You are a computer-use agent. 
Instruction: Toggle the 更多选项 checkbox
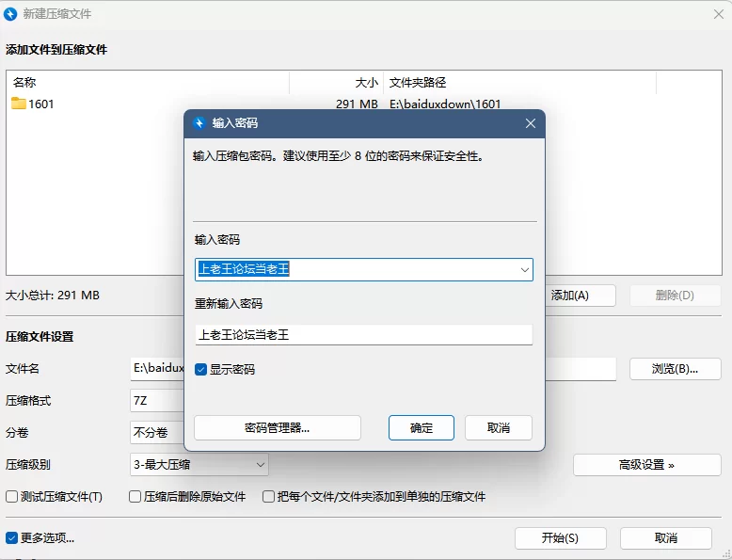point(12,538)
